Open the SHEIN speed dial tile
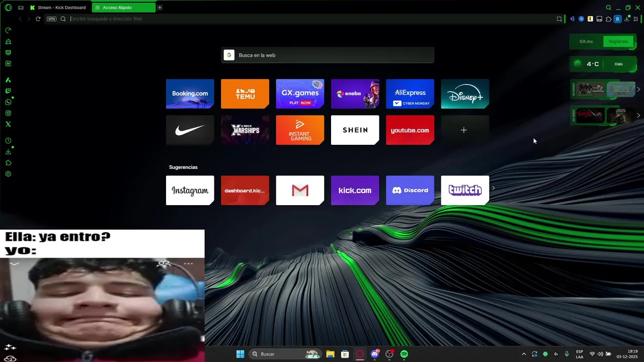This screenshot has width=644, height=362. [355, 130]
